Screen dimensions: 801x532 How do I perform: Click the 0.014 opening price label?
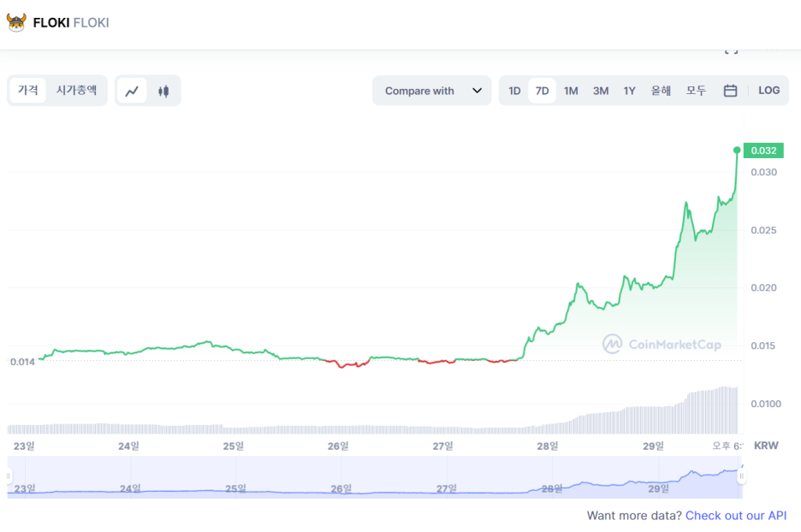(x=22, y=362)
